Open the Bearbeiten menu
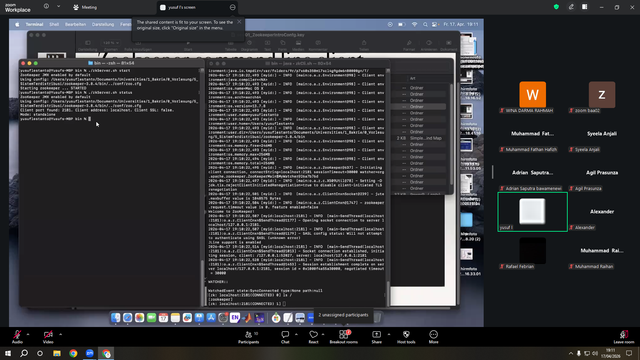This screenshot has height=360, width=640. pos(76,24)
